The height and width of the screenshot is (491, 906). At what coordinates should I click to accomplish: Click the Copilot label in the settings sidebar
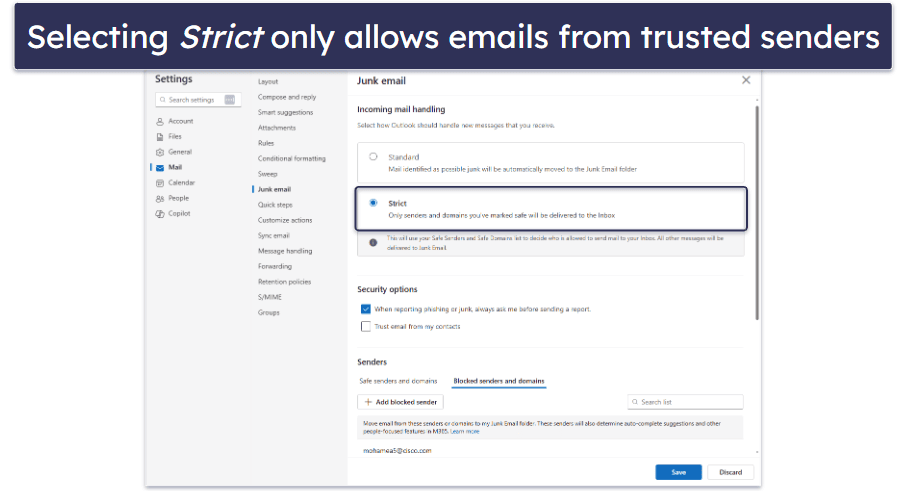click(179, 214)
